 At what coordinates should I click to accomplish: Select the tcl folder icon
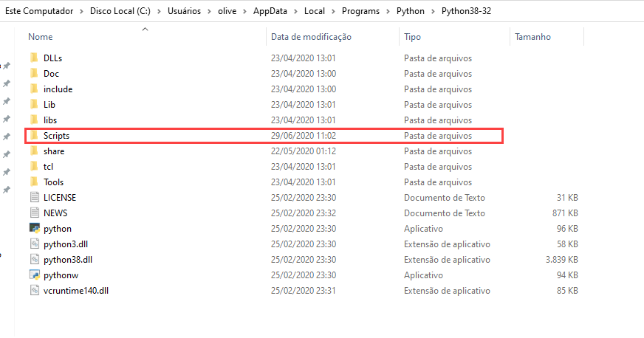pyautogui.click(x=35, y=167)
